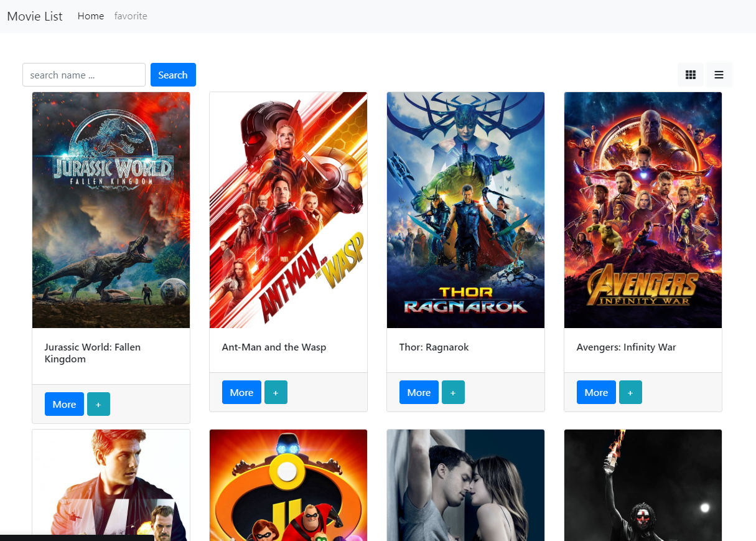Add Thor: Ragnarok to favorites
Screen dimensions: 756x541
[x=453, y=392]
